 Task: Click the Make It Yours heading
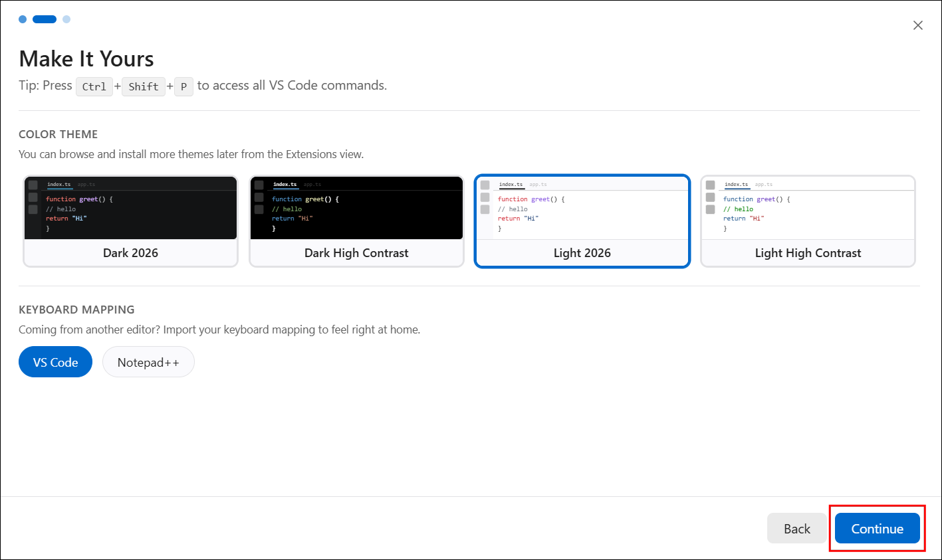pos(86,59)
